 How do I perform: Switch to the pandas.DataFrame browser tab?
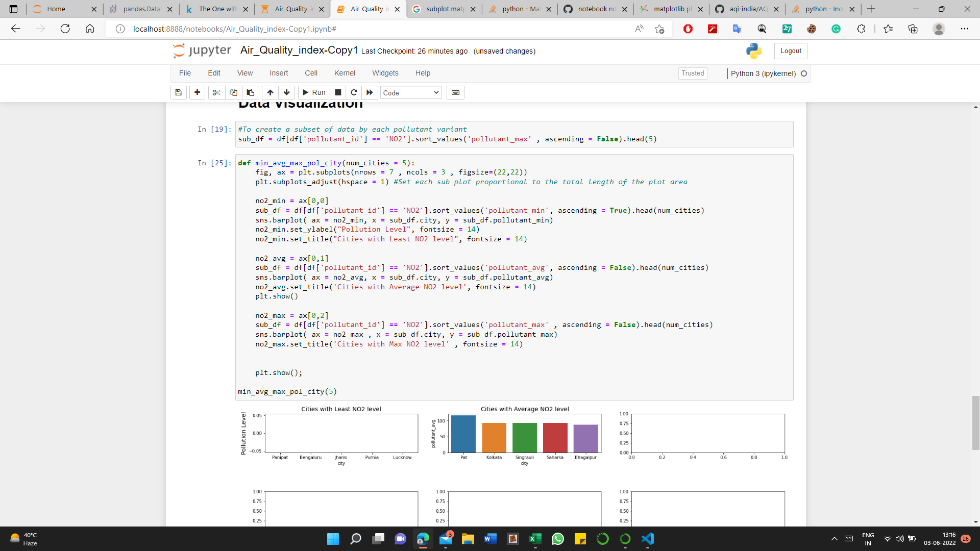tap(140, 9)
